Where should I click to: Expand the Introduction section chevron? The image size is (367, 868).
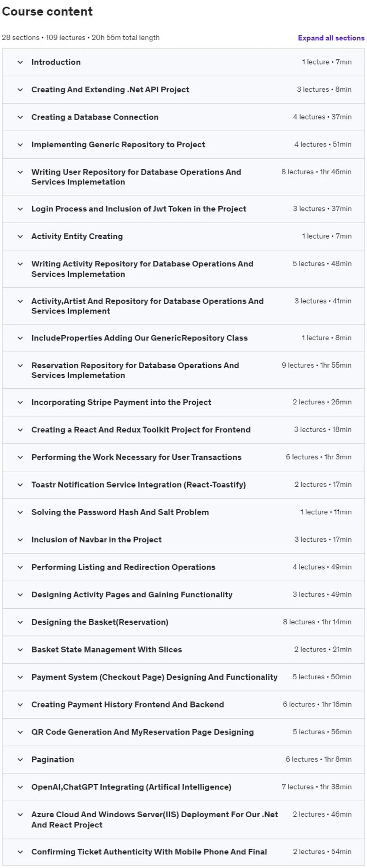pos(20,62)
